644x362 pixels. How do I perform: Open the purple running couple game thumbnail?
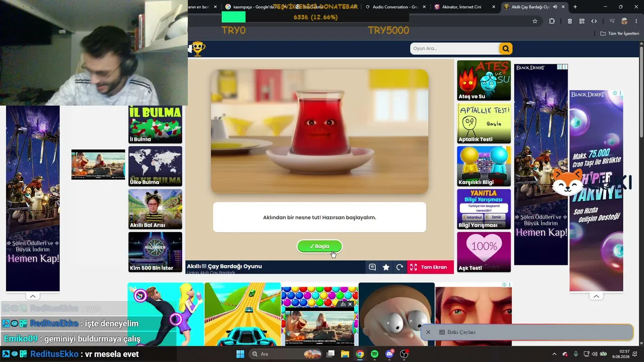166,314
